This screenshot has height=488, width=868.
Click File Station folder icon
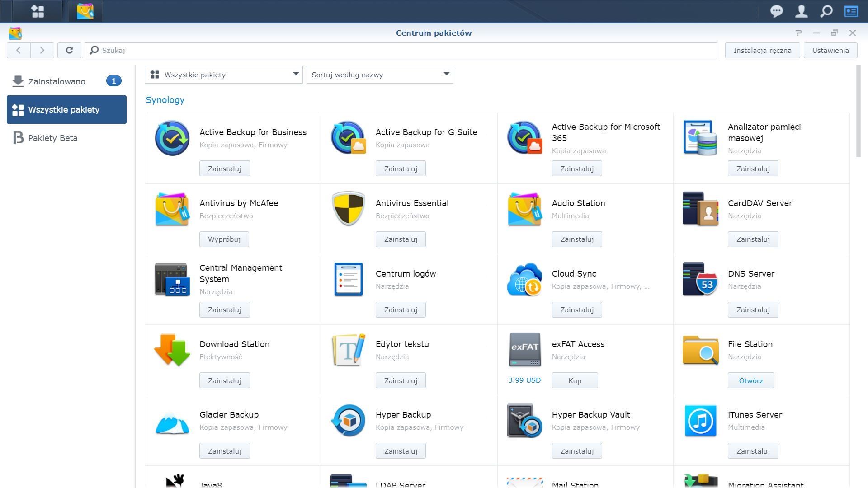pos(700,350)
